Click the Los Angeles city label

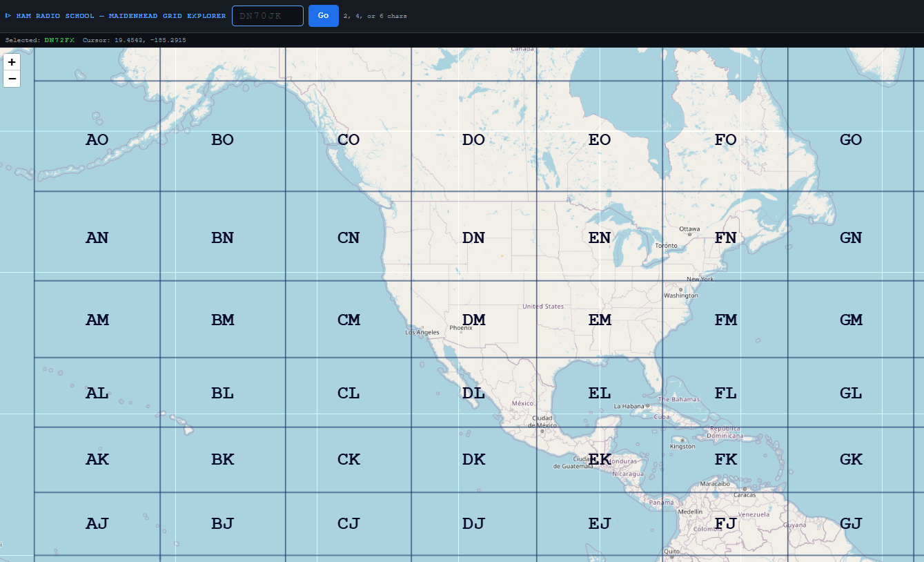click(x=422, y=332)
